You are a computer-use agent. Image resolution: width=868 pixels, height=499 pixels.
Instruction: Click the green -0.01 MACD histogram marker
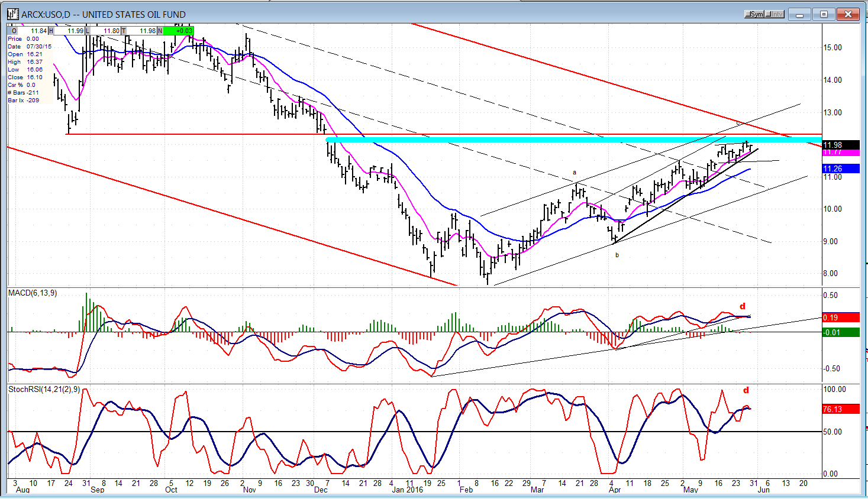pyautogui.click(x=841, y=333)
